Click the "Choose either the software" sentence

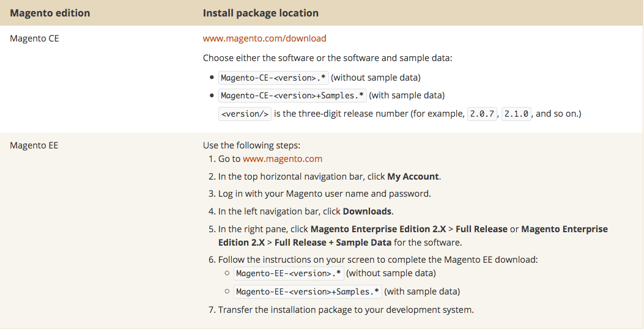coord(327,59)
